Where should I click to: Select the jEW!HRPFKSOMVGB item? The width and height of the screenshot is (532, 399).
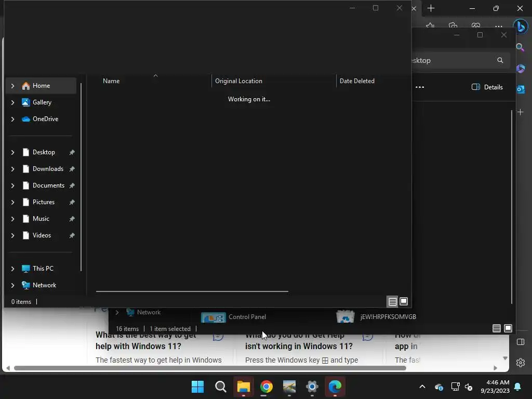pyautogui.click(x=376, y=317)
